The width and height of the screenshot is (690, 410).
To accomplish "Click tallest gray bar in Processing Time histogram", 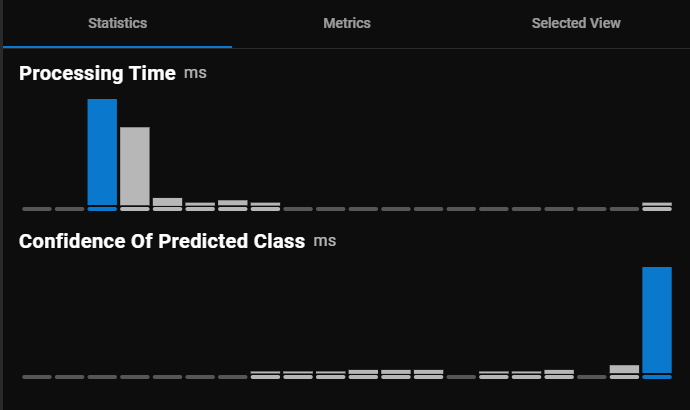I will 135,167.
